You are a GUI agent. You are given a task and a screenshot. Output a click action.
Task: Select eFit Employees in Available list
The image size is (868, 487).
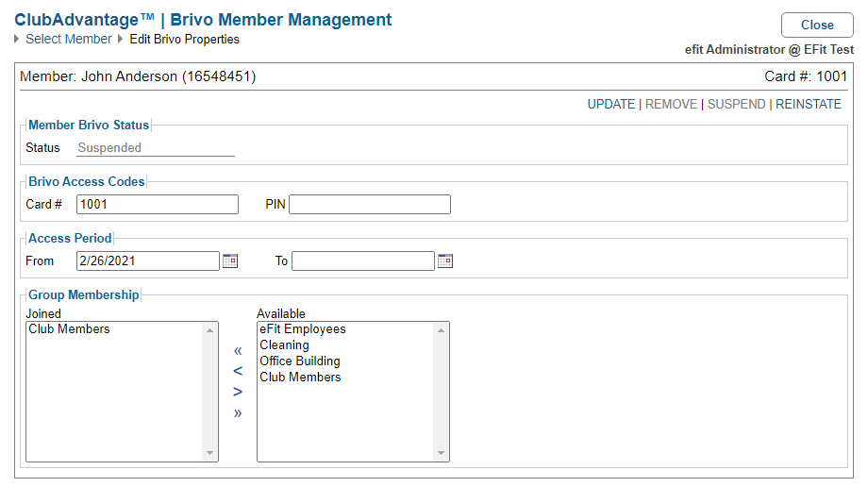(x=346, y=329)
